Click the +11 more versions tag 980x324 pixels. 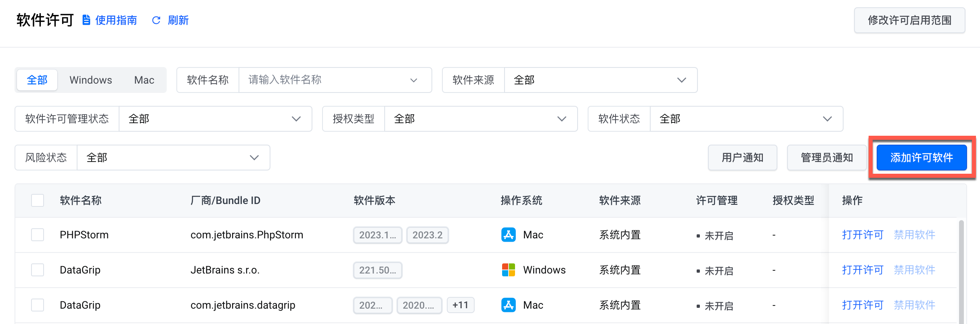(461, 305)
